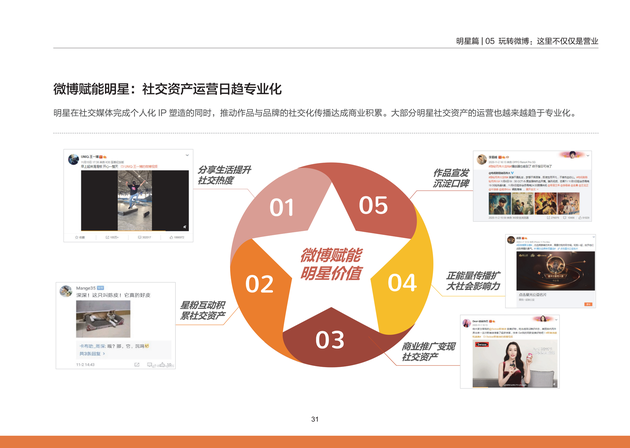
Task: Open the first movie poster thumbnail
Action: pos(499,203)
